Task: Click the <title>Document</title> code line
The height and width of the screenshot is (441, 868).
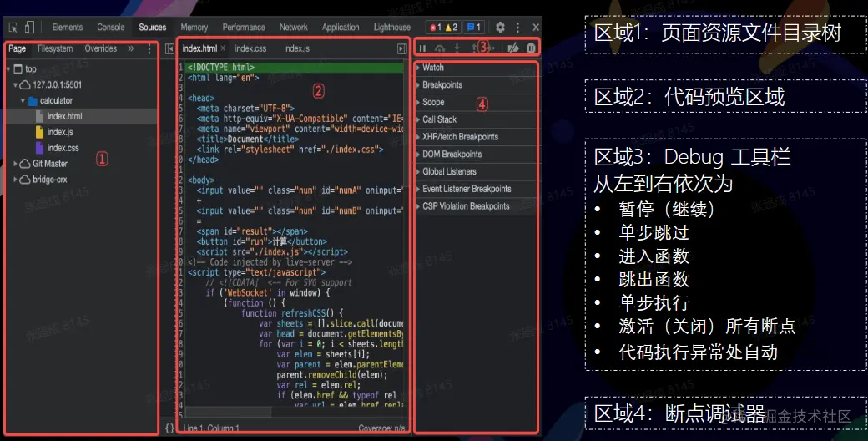Action: tap(247, 139)
